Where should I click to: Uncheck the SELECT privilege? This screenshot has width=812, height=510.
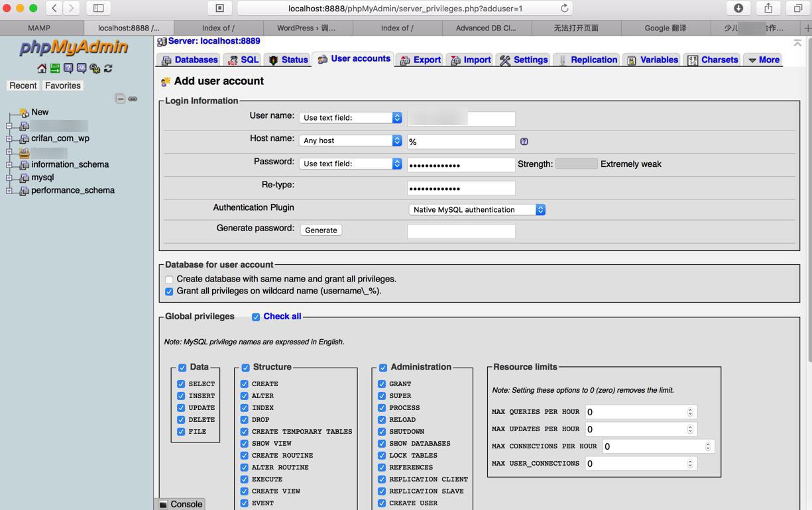pyautogui.click(x=181, y=383)
